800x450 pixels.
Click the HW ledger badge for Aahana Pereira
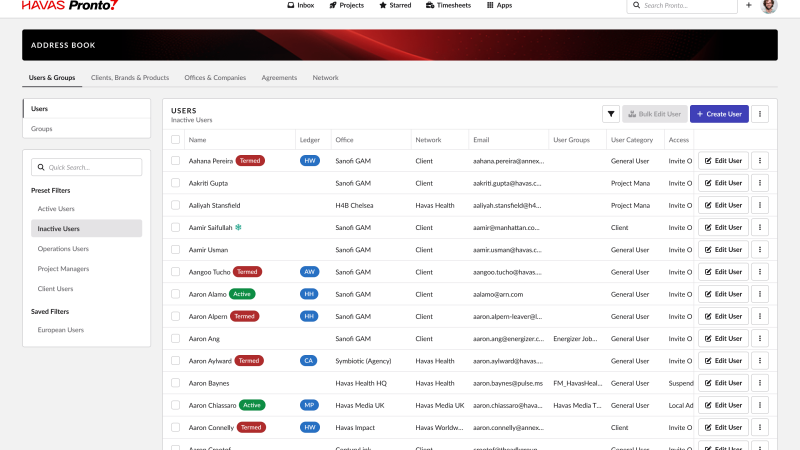coord(310,161)
